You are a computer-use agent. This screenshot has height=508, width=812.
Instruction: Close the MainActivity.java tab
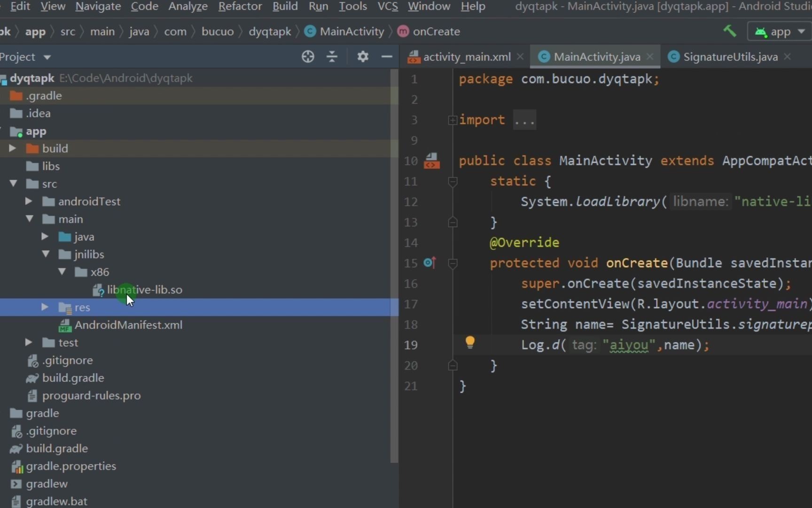650,56
